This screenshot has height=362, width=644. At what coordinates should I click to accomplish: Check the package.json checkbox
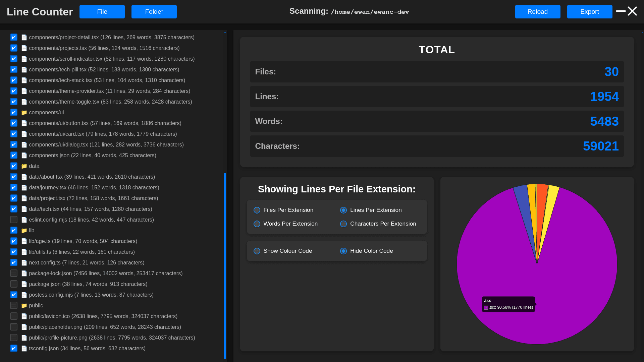14,284
